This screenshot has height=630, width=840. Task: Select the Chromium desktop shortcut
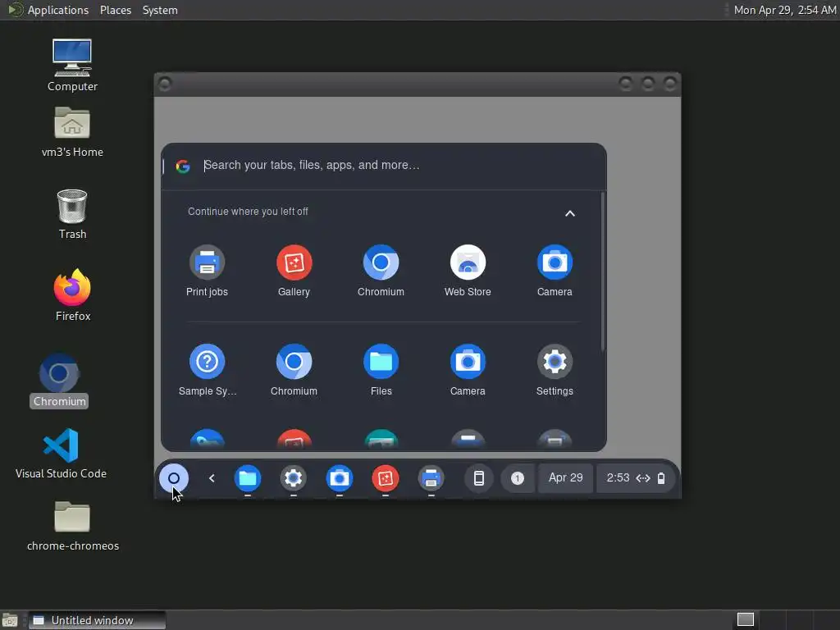[x=59, y=381]
